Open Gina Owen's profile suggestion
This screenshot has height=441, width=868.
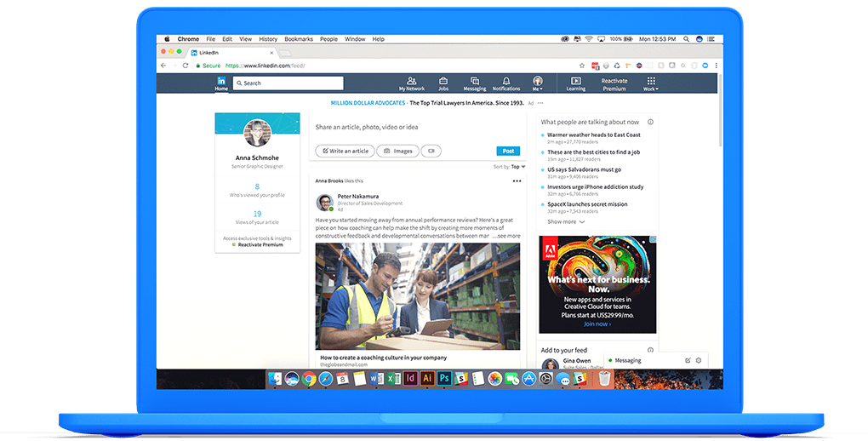click(577, 361)
